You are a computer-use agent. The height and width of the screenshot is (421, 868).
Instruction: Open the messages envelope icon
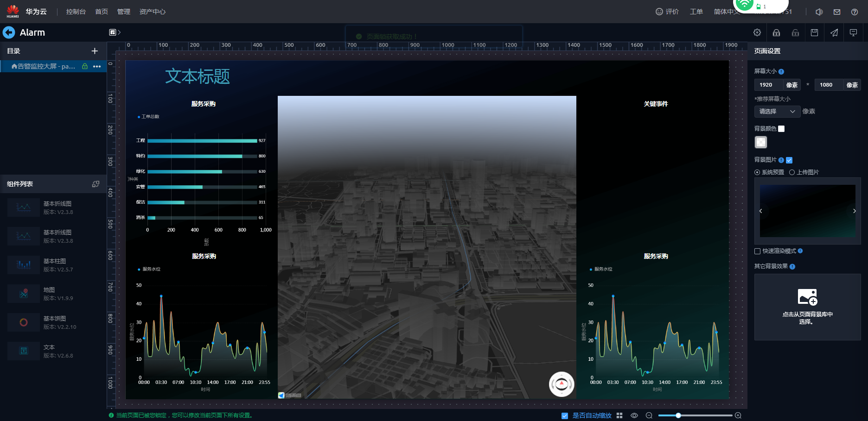point(837,12)
